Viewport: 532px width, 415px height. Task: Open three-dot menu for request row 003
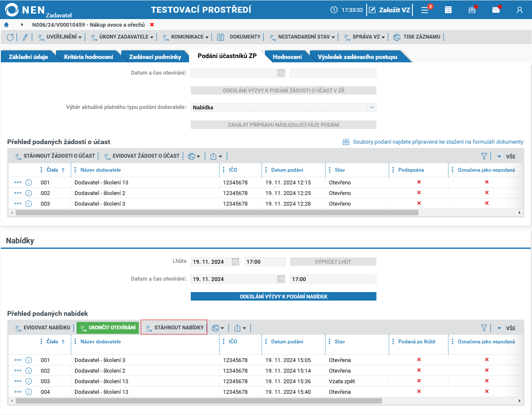pyautogui.click(x=18, y=203)
